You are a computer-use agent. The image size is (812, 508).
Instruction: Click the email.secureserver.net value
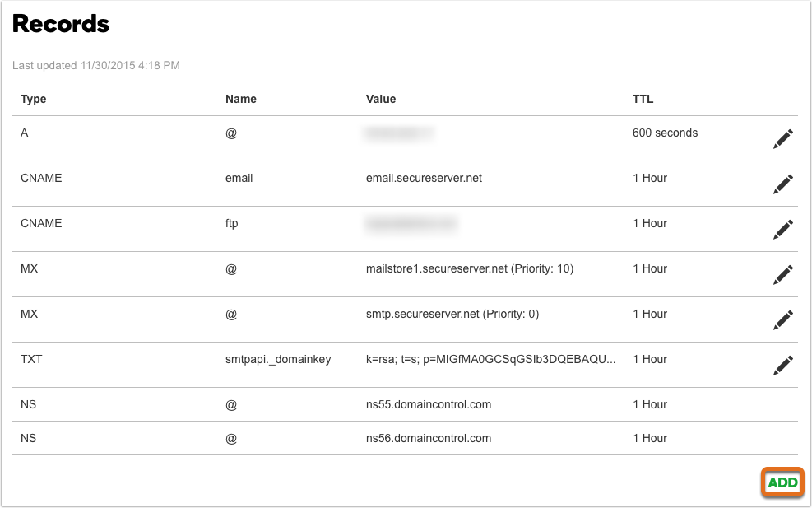click(x=424, y=178)
